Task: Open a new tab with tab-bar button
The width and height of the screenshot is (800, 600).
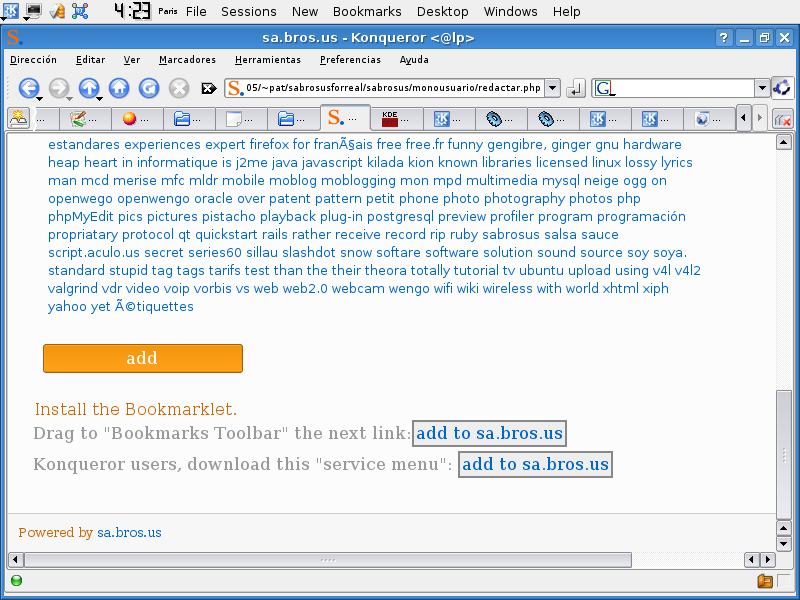Action: (x=18, y=118)
